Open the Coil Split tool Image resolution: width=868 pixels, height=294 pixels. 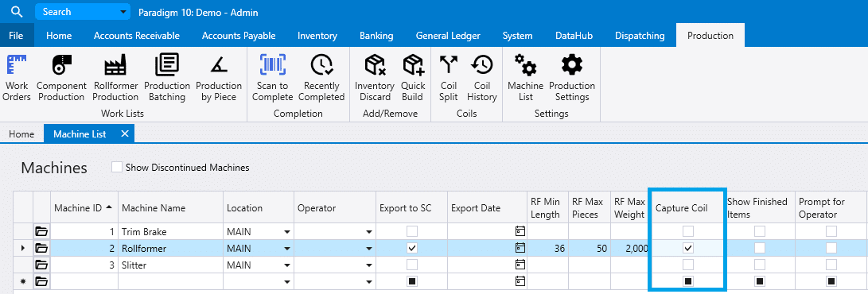point(449,78)
